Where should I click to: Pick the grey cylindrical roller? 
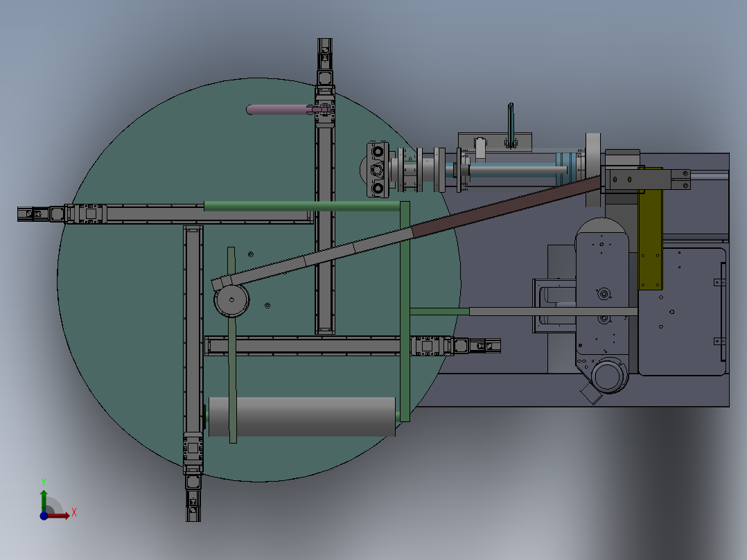pyautogui.click(x=302, y=417)
